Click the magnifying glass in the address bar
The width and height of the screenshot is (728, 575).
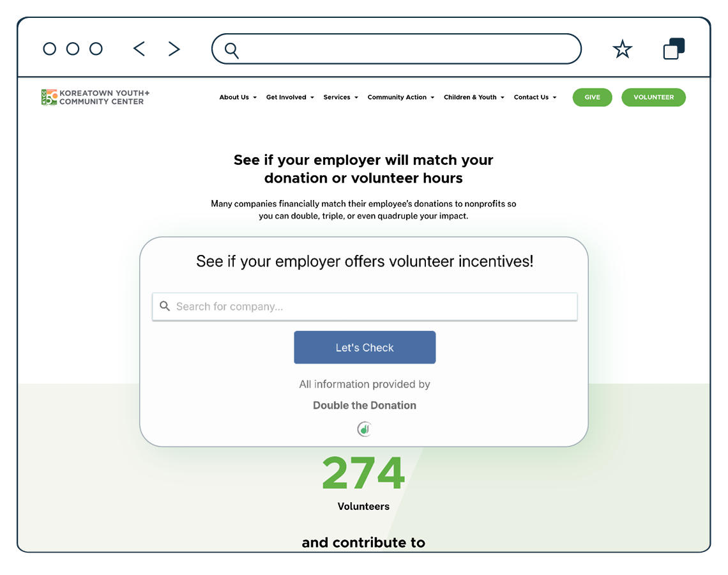pyautogui.click(x=231, y=49)
